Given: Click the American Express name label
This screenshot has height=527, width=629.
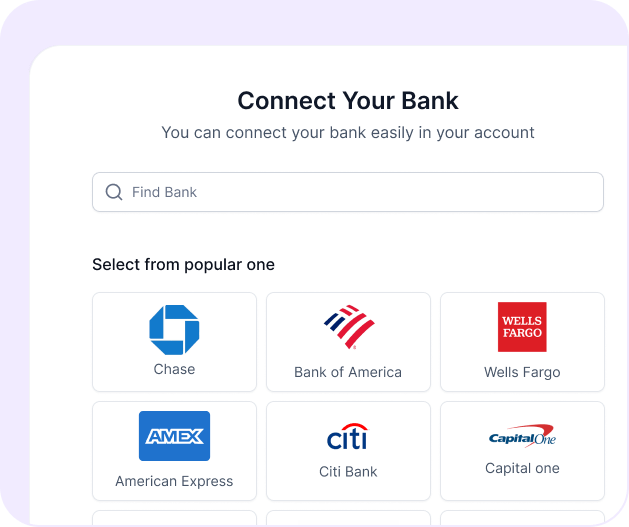Looking at the screenshot, I should pyautogui.click(x=174, y=481).
